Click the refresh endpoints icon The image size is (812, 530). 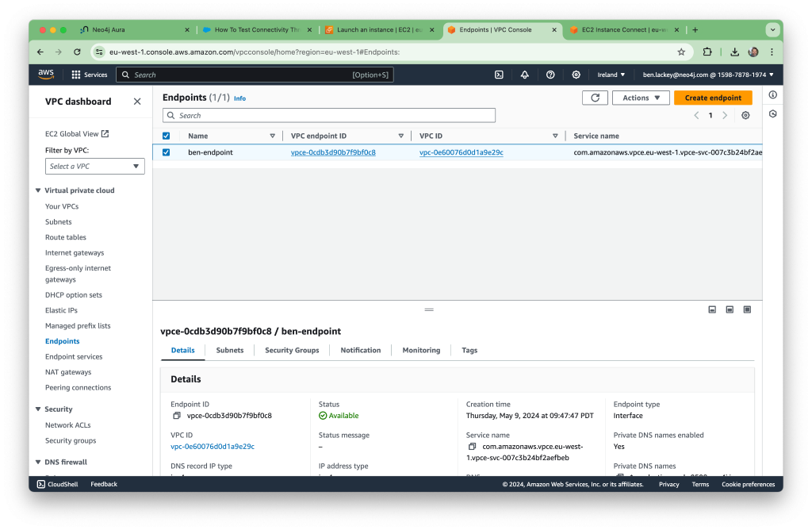point(596,97)
